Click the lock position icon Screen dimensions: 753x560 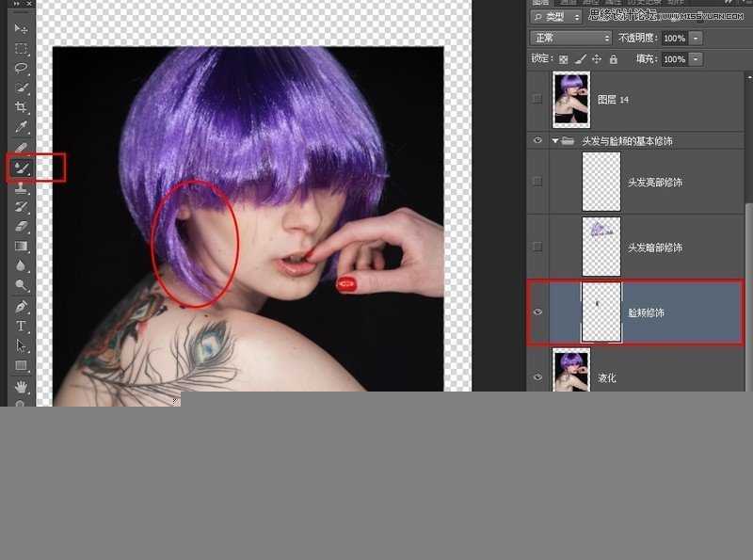pos(597,59)
